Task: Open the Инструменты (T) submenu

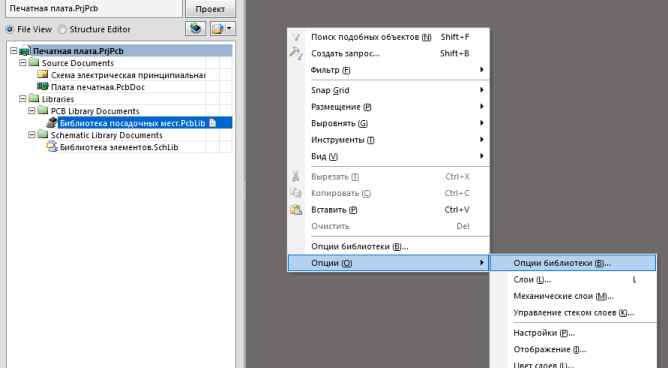Action: coord(389,140)
